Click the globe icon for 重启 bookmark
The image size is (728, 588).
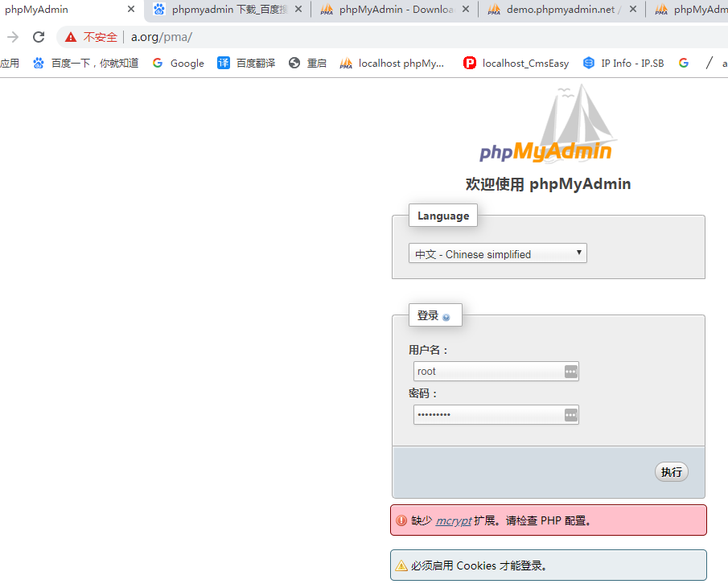pos(294,63)
